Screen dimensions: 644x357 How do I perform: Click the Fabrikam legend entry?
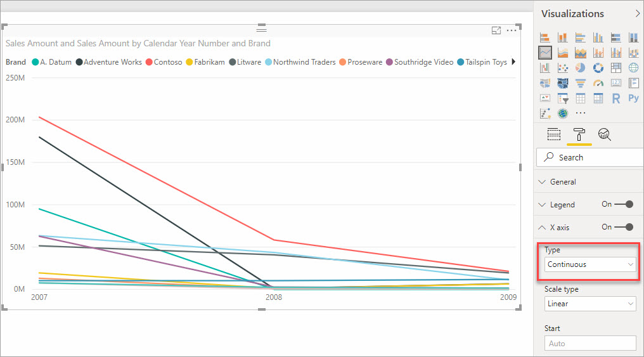pos(205,62)
